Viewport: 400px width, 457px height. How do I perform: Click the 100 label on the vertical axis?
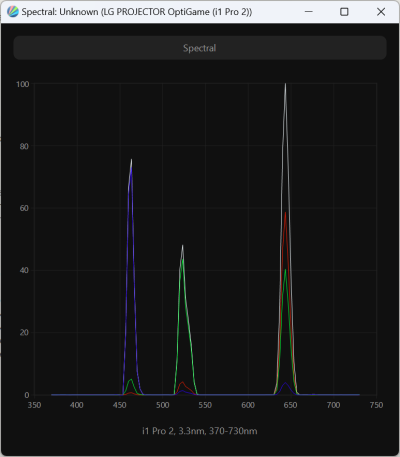click(x=23, y=84)
